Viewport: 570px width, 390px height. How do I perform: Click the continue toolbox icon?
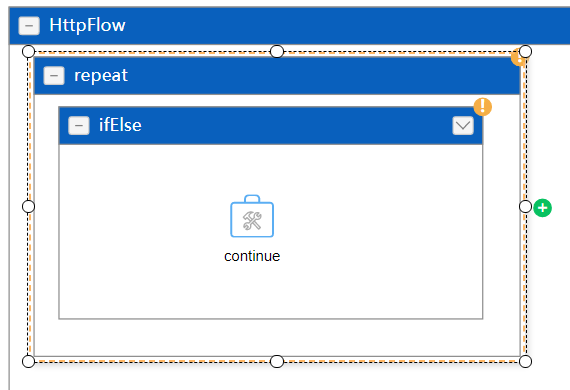252,216
